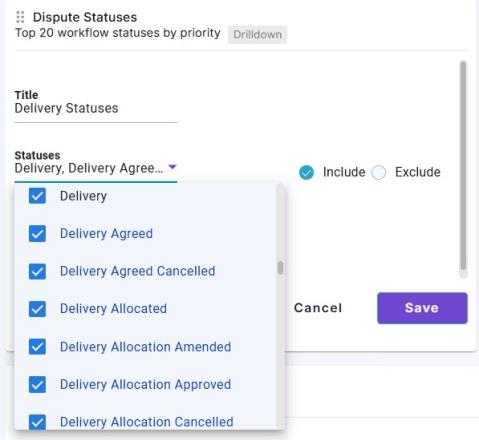The image size is (479, 440).
Task: Toggle Delivery Allocation Cancelled checkbox
Action: coord(37,422)
